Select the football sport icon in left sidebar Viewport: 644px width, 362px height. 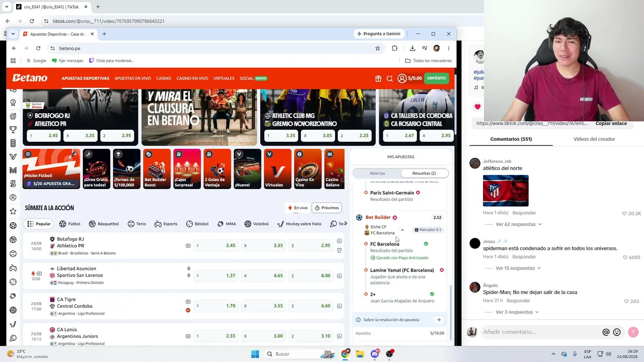[x=13, y=226]
